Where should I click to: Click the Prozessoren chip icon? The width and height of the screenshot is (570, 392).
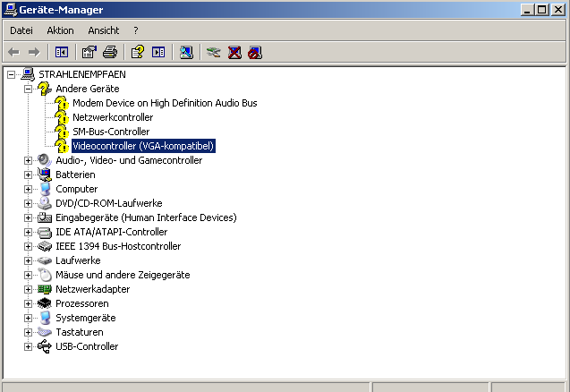click(45, 303)
